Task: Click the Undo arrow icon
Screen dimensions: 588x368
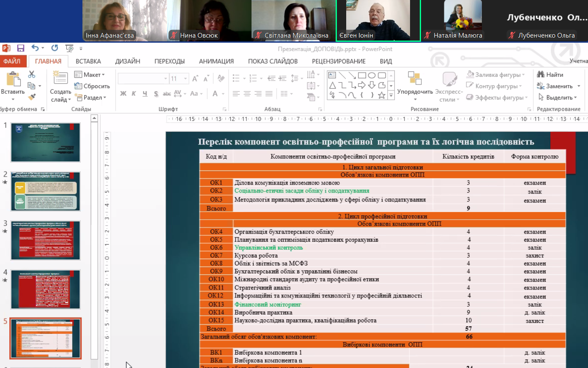Action: tap(35, 48)
